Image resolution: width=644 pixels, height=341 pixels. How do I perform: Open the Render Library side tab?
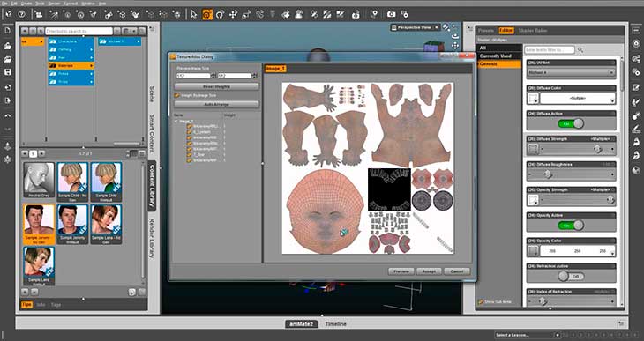tap(152, 238)
